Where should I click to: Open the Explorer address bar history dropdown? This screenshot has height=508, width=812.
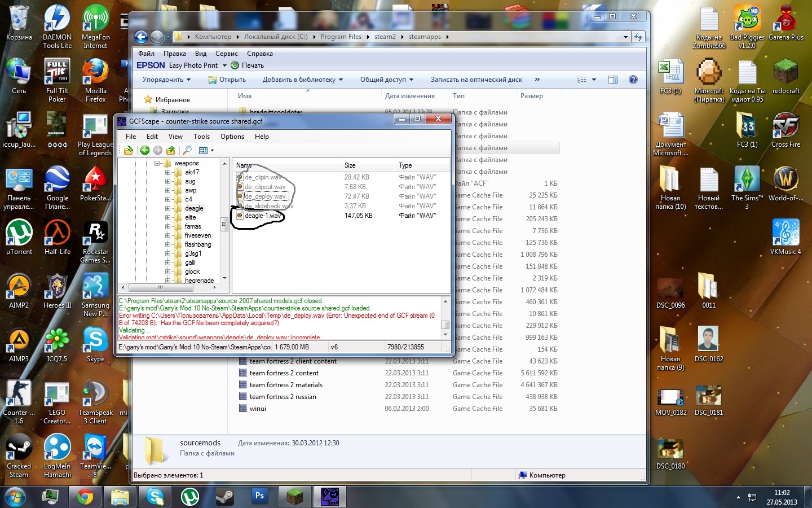[x=625, y=37]
